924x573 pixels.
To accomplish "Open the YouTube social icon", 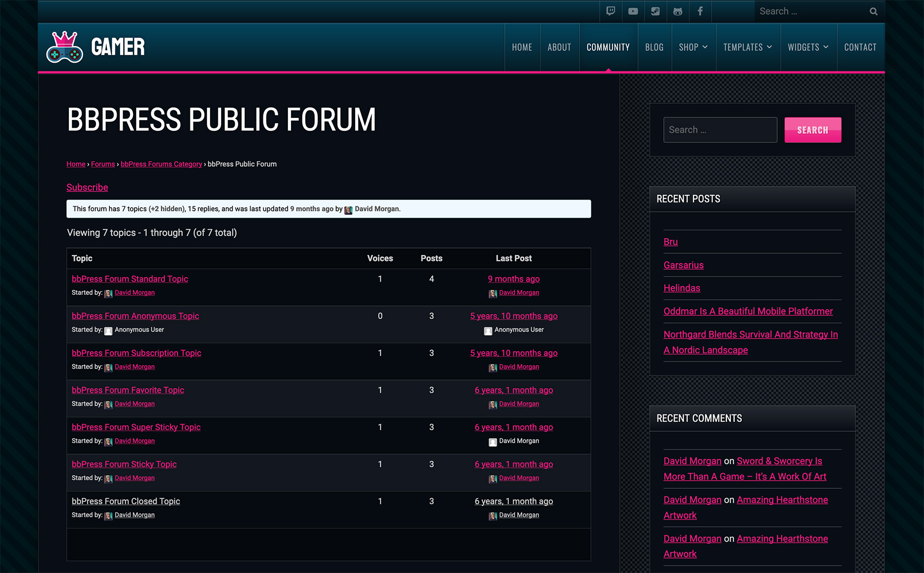I will click(633, 11).
